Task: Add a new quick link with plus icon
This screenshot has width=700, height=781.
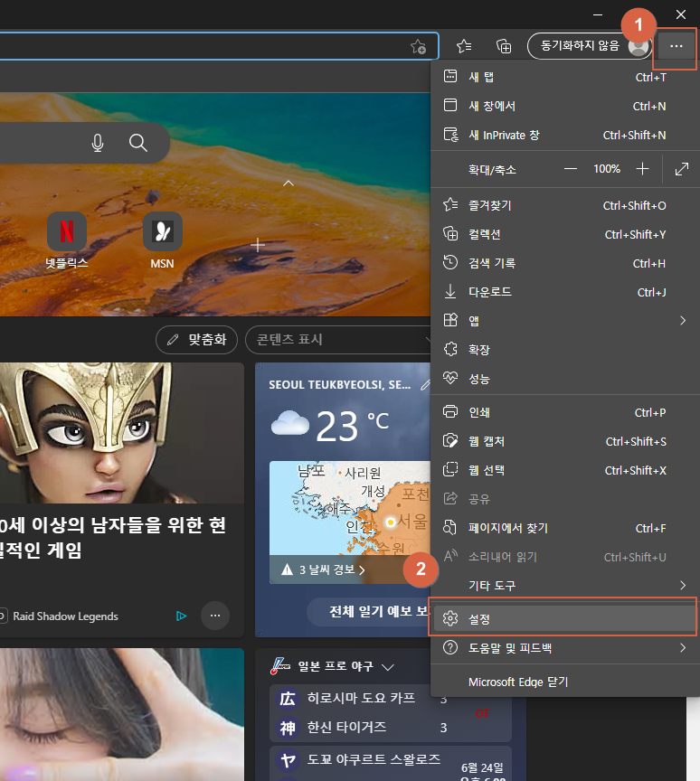Action: [258, 245]
